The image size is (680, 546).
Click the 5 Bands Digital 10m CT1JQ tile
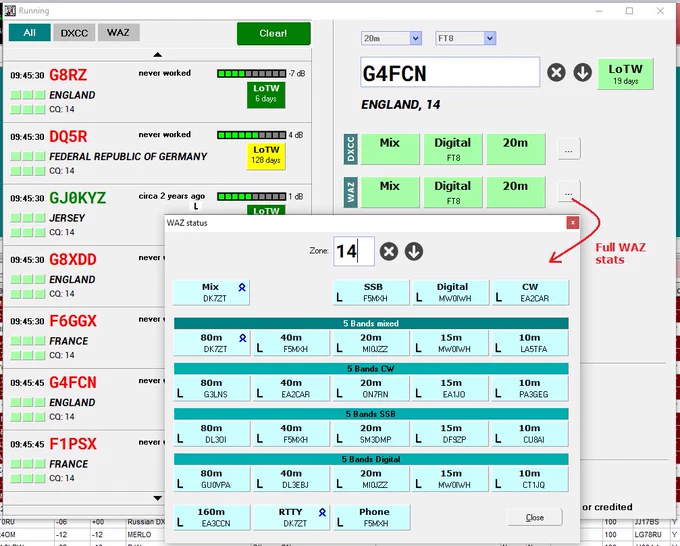(530, 479)
